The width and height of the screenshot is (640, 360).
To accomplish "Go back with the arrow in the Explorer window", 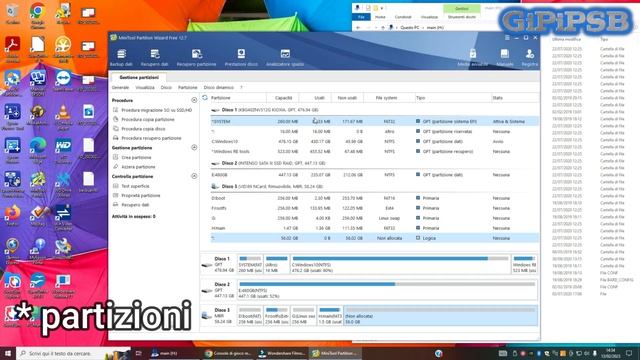I will [358, 28].
